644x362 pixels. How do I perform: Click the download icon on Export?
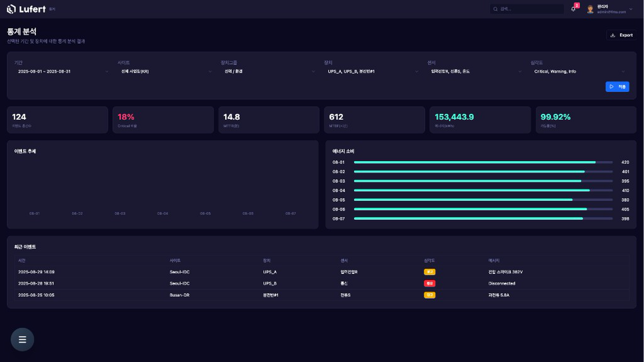tap(613, 35)
